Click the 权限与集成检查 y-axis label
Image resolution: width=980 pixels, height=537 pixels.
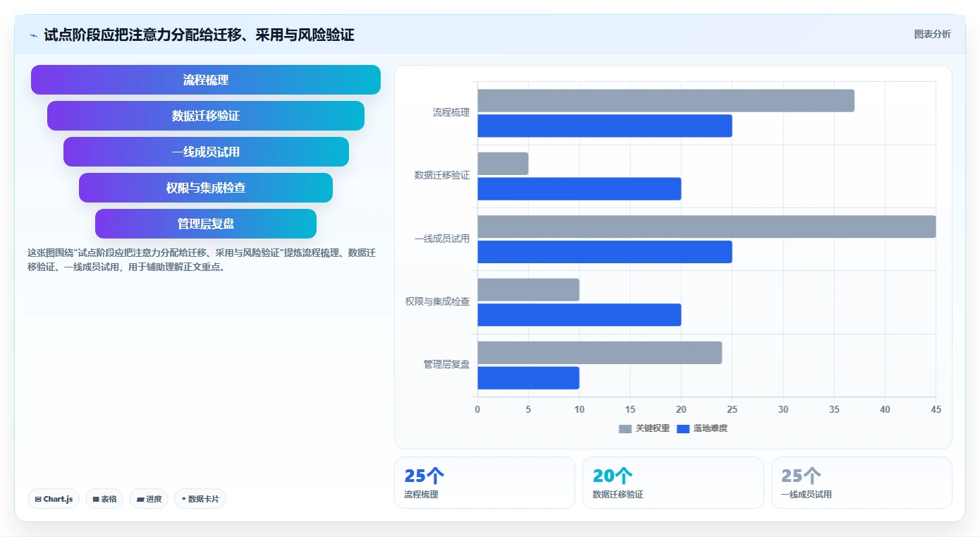437,302
